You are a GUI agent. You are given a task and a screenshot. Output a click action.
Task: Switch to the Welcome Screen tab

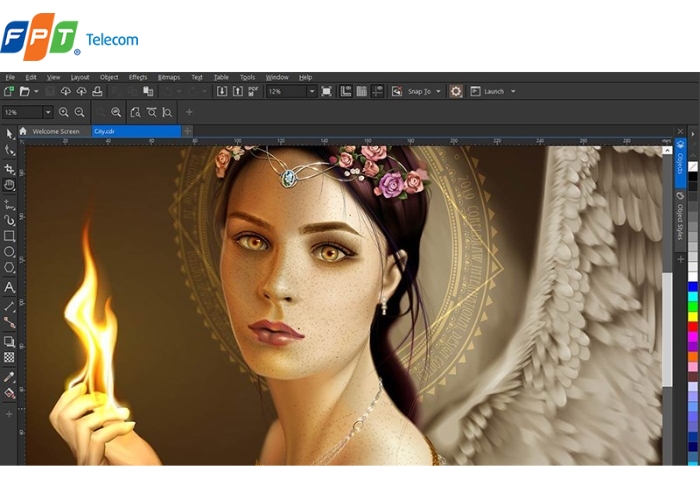pyautogui.click(x=56, y=131)
